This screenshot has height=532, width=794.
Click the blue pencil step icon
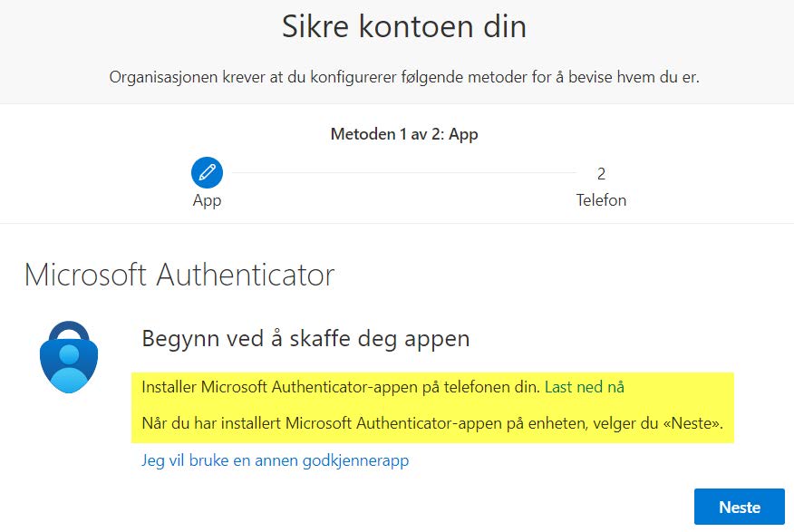207,171
